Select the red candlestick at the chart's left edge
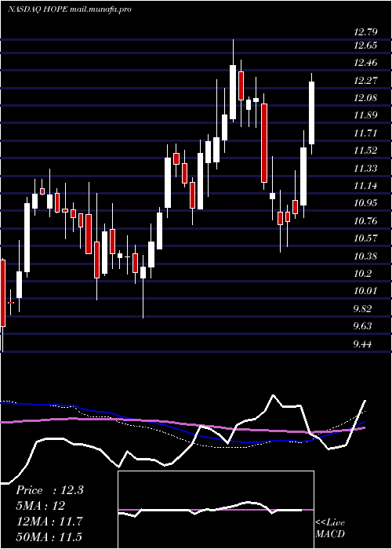 click(3, 293)
